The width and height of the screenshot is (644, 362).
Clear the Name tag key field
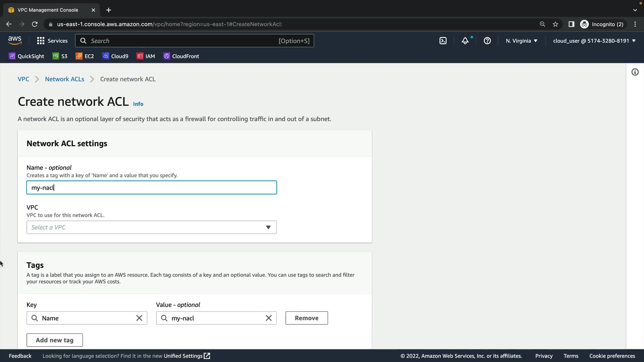point(139,318)
